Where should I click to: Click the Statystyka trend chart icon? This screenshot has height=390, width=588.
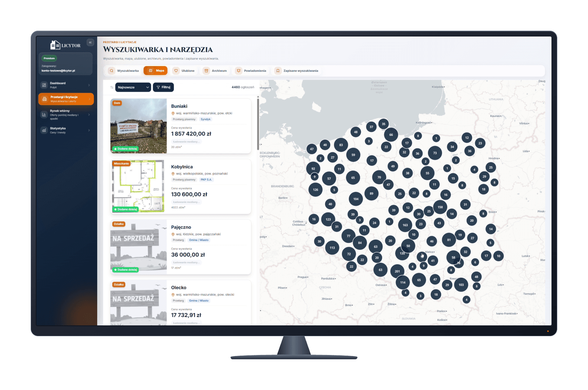(44, 130)
